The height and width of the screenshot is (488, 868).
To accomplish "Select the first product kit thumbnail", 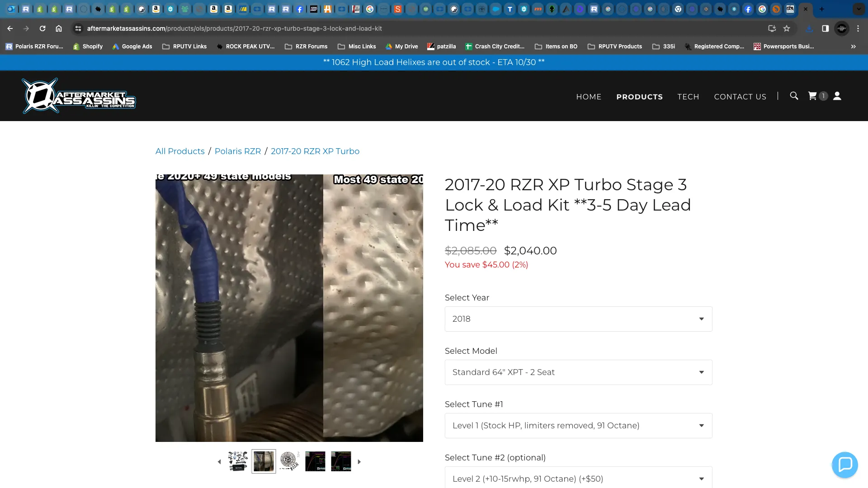I will 238,462.
